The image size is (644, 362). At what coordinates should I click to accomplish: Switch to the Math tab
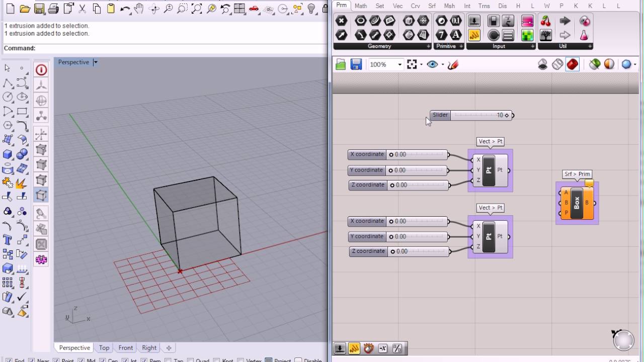(x=361, y=6)
